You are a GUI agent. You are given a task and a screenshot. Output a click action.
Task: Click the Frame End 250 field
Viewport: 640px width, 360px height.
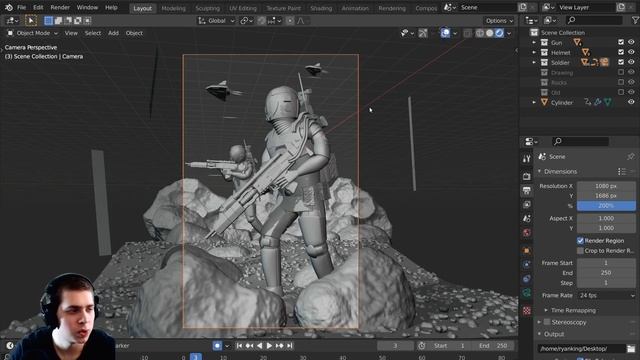pyautogui.click(x=606, y=273)
